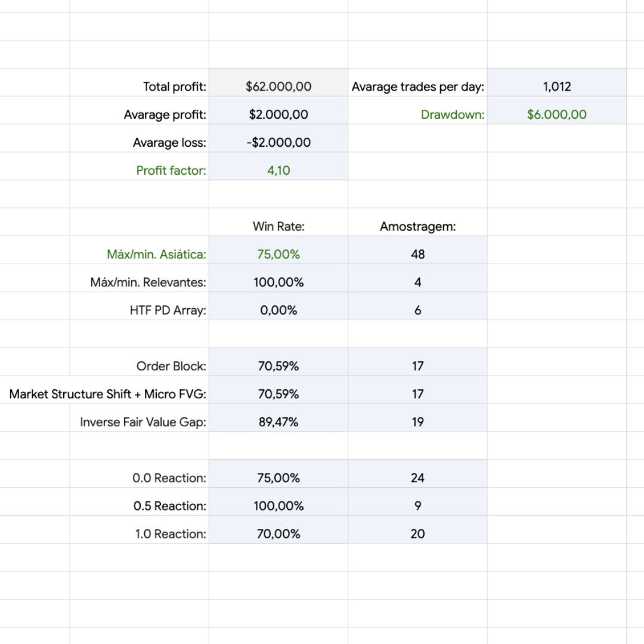Click the green Drawdown value $6.000,00

tap(556, 114)
